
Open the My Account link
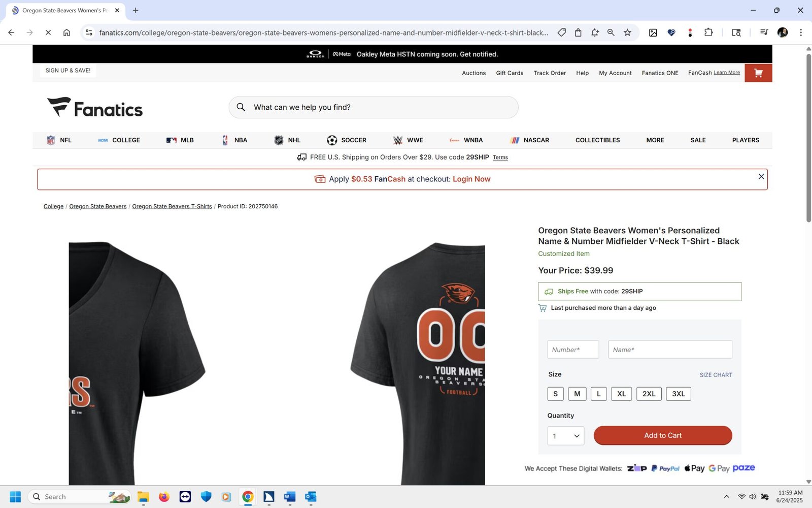pyautogui.click(x=615, y=73)
